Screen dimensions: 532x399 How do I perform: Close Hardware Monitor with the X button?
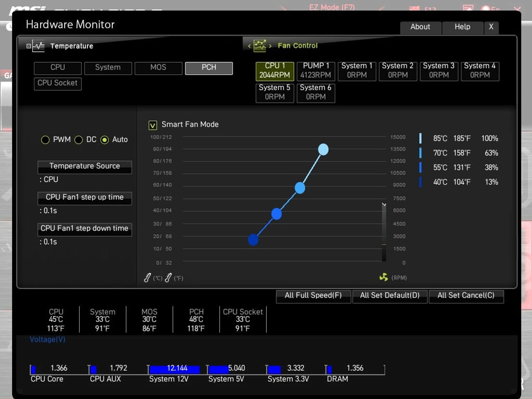pyautogui.click(x=491, y=28)
